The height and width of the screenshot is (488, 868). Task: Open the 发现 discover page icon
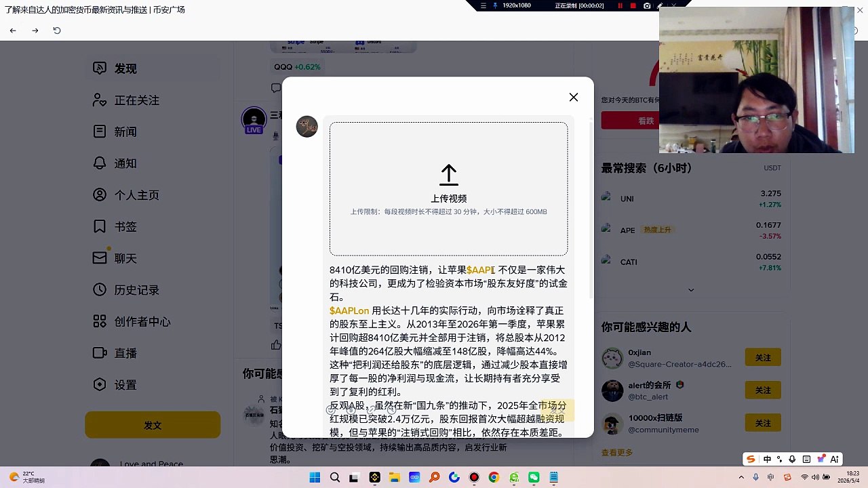coord(100,68)
